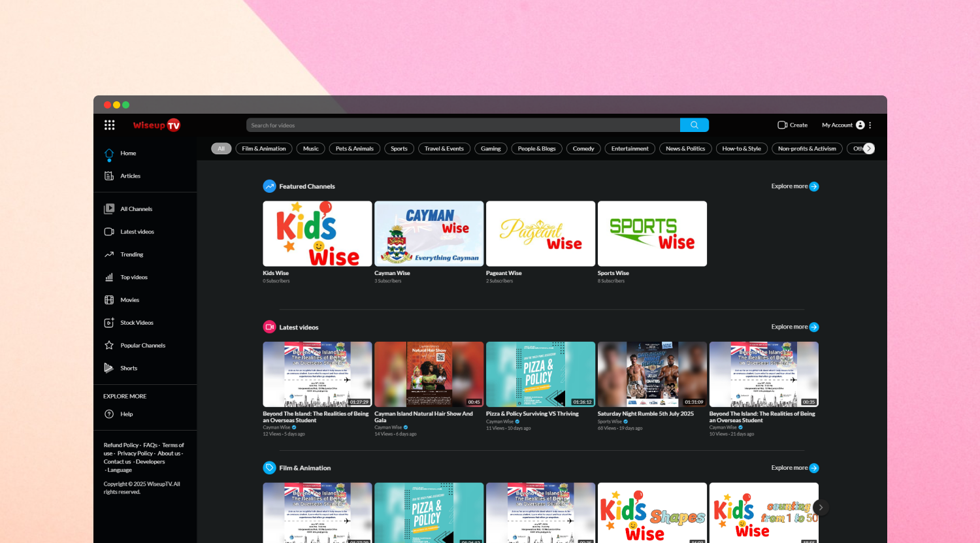Click the Create video camera icon
980x543 pixels.
pyautogui.click(x=782, y=125)
